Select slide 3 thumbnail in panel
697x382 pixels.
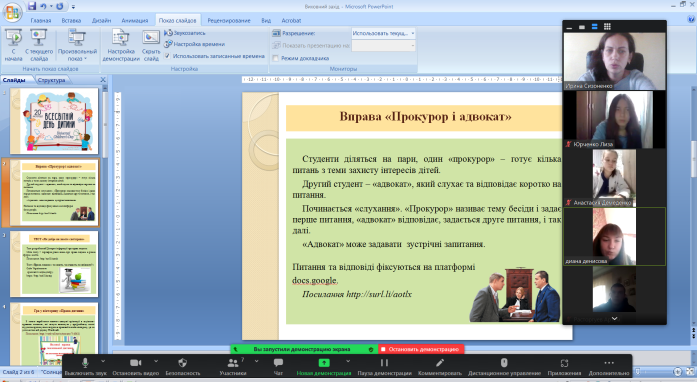point(54,264)
